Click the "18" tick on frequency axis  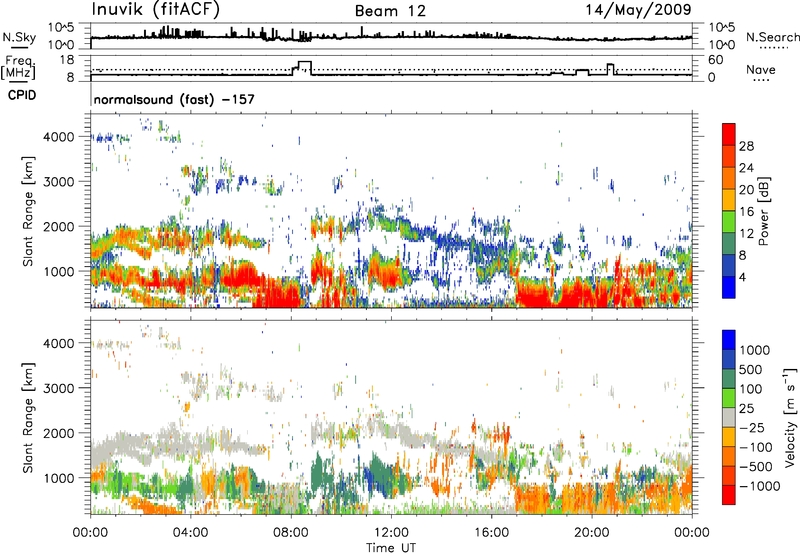point(66,60)
